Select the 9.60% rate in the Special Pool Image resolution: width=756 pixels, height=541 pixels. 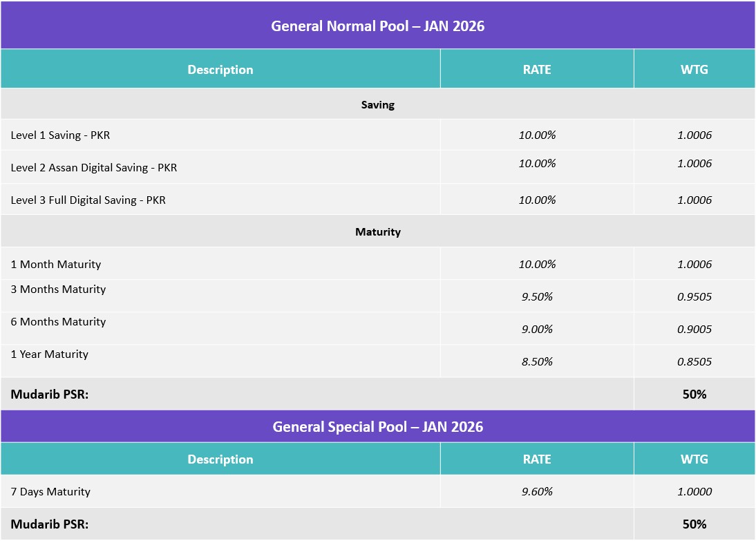pyautogui.click(x=536, y=492)
